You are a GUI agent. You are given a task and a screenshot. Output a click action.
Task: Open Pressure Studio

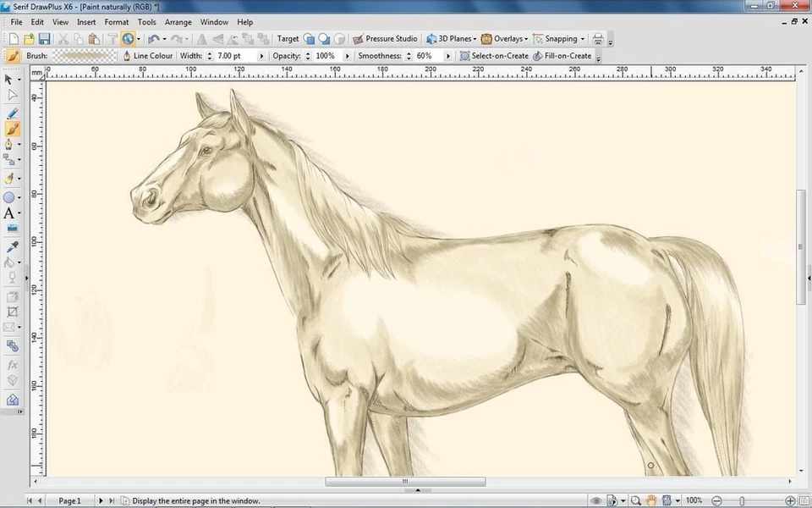tap(386, 38)
